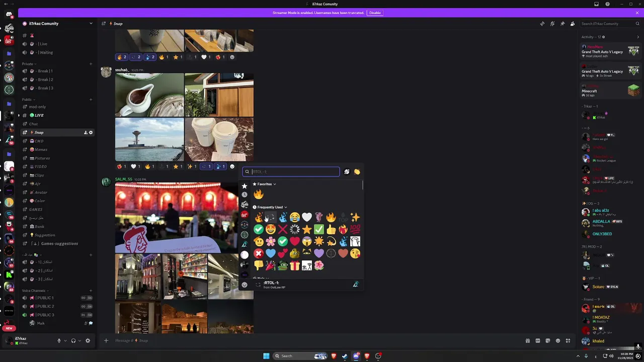This screenshot has width=644, height=362.
Task: Collapse the Voice Channels category
Action: pos(35,291)
